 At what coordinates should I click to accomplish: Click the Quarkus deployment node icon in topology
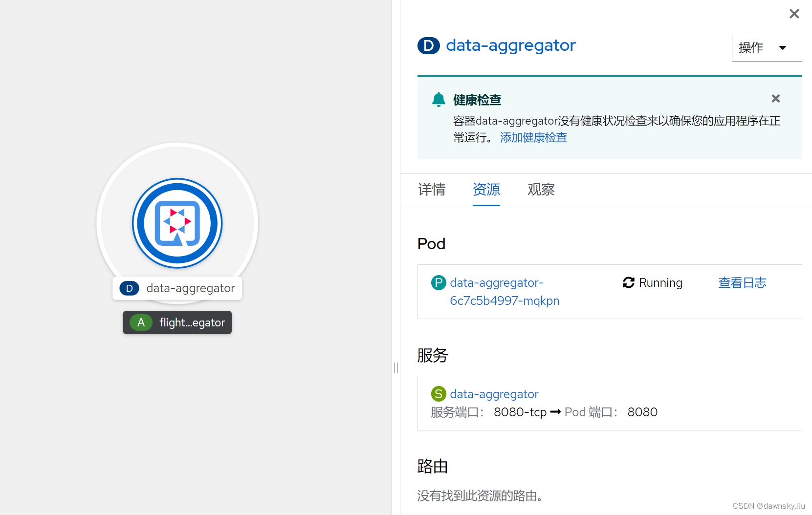tap(177, 223)
